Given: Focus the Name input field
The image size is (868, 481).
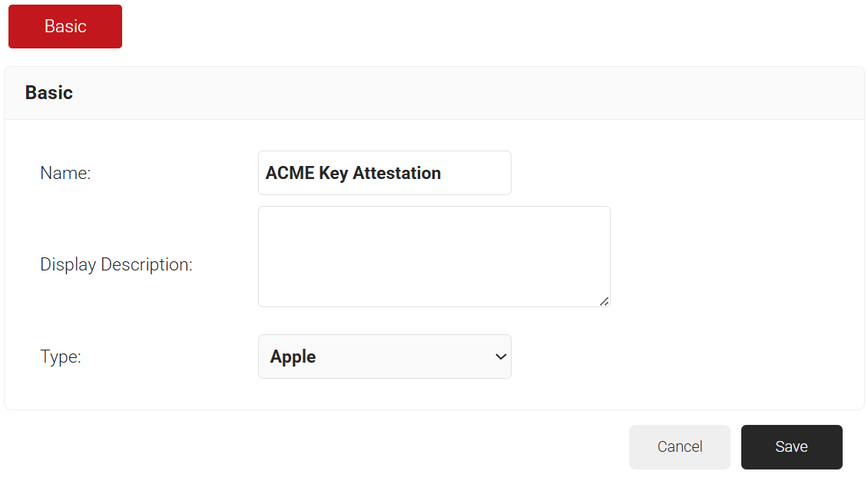Looking at the screenshot, I should coord(385,173).
